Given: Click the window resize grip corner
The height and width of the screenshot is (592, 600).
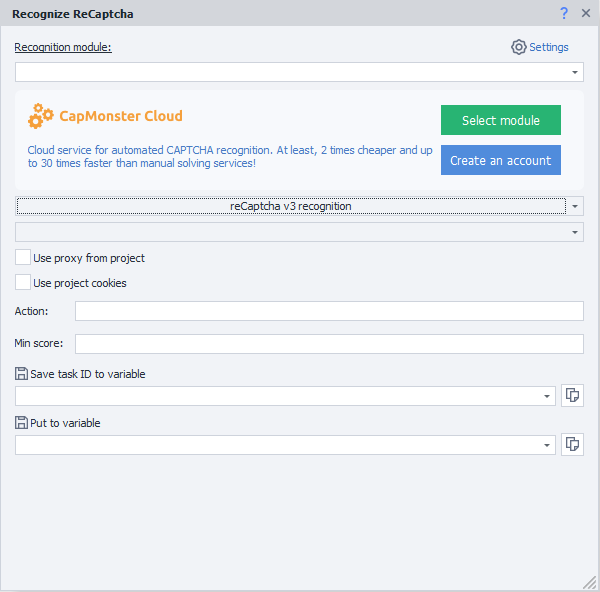Looking at the screenshot, I should [x=590, y=582].
